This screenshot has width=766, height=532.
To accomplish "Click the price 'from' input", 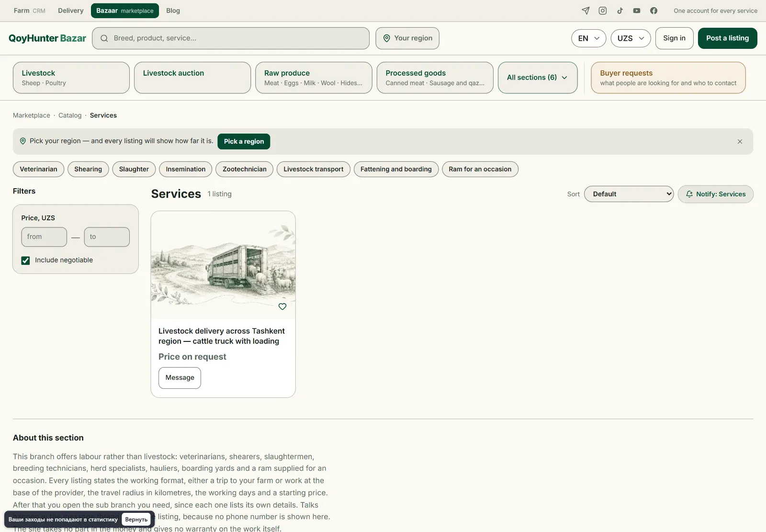I will [x=44, y=237].
